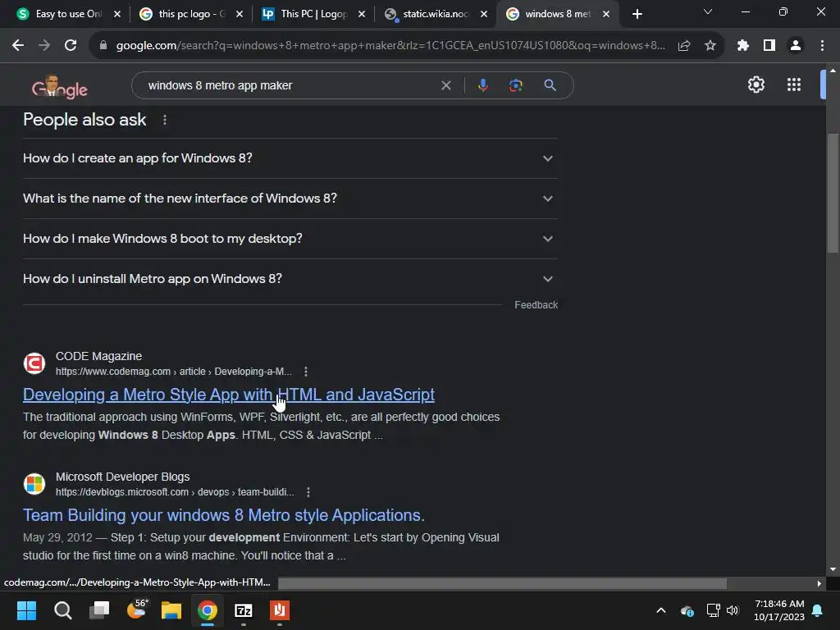The width and height of the screenshot is (840, 630).
Task: Expand 'How do I create an app for Windows 8?'
Action: (290, 158)
